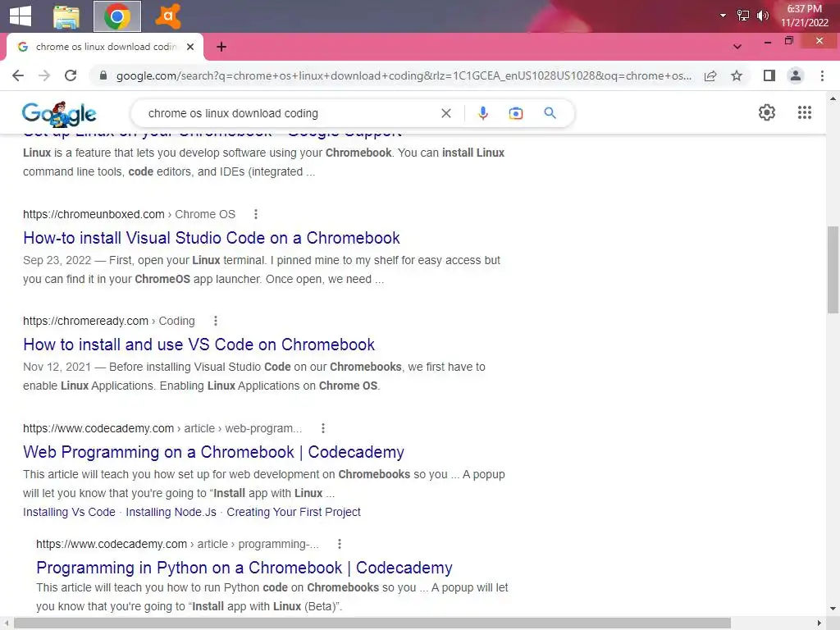Open the tab search dropdown chevron
The width and height of the screenshot is (840, 630).
737,47
